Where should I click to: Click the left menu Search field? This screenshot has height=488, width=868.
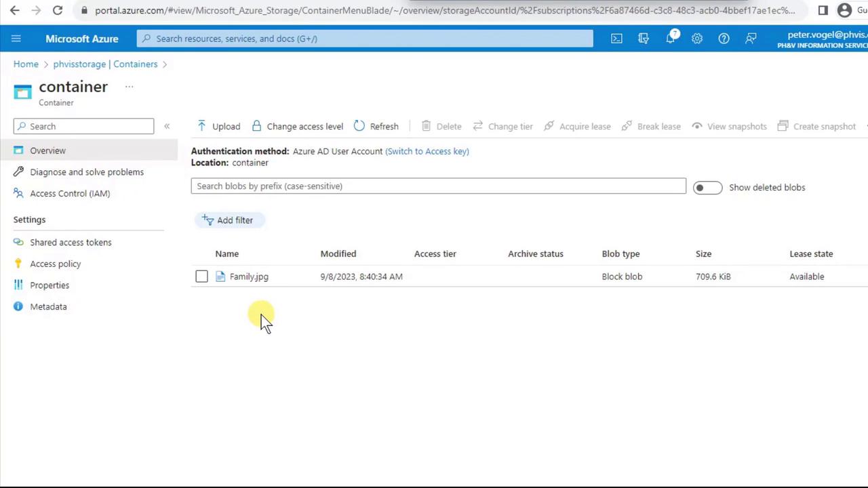click(x=83, y=126)
